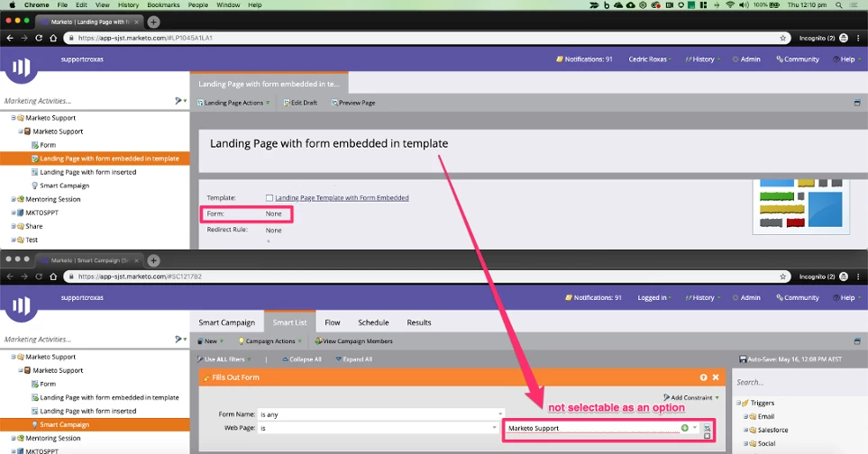
Task: Toggle the checkbox icon beside Landing Page Template link
Action: (269, 198)
